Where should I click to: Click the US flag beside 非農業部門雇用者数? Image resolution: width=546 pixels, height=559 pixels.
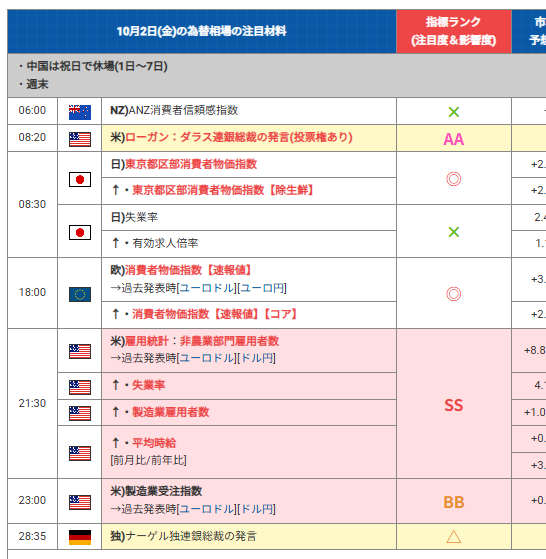(x=79, y=352)
